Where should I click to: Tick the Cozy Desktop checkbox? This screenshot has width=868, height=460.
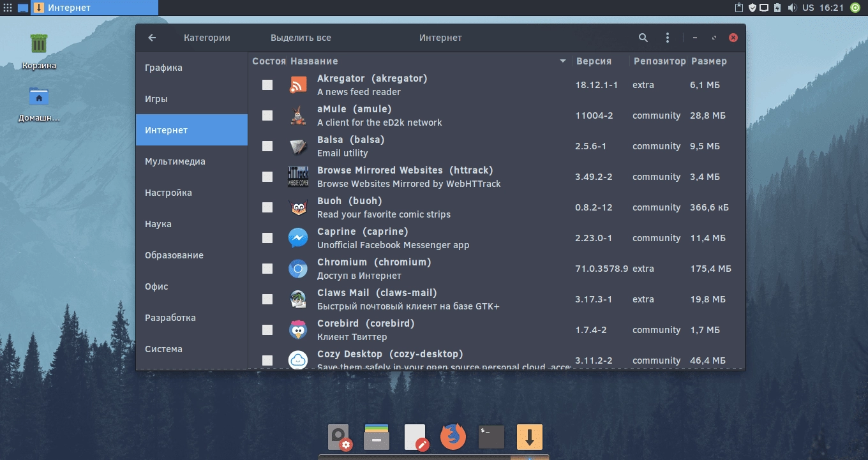coord(267,360)
